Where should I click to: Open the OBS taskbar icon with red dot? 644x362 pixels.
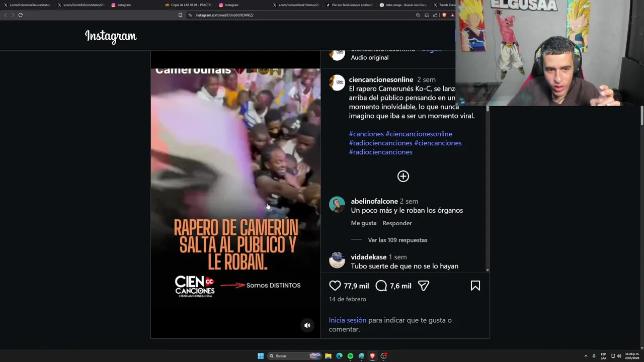[x=383, y=356]
